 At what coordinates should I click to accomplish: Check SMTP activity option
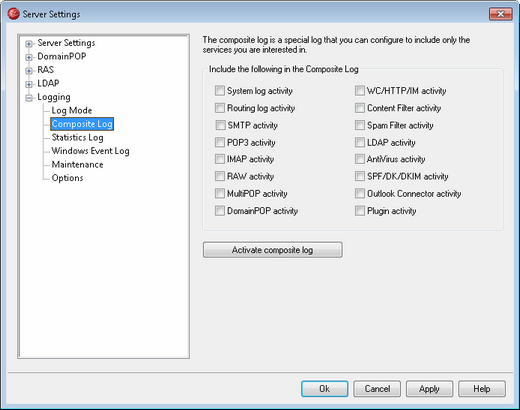point(220,125)
